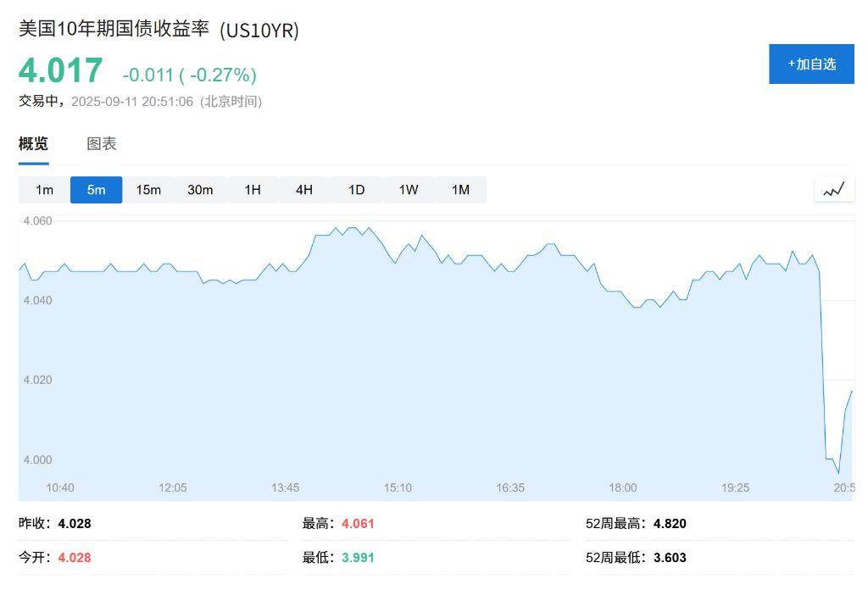Select the 5m interval
This screenshot has height=590, width=868.
(x=97, y=190)
